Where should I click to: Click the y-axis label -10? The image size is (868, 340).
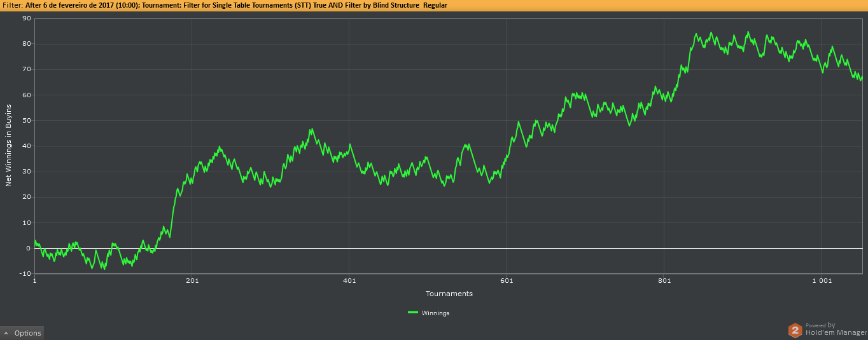[25, 274]
